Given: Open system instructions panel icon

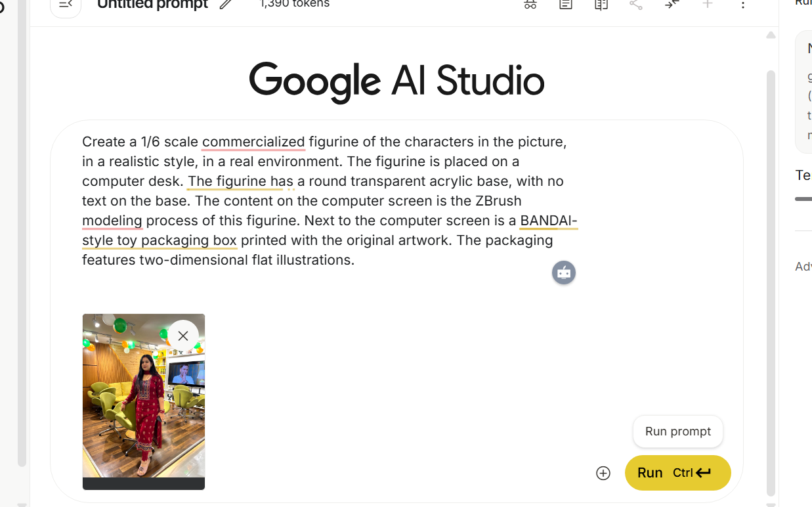Looking at the screenshot, I should 566,5.
